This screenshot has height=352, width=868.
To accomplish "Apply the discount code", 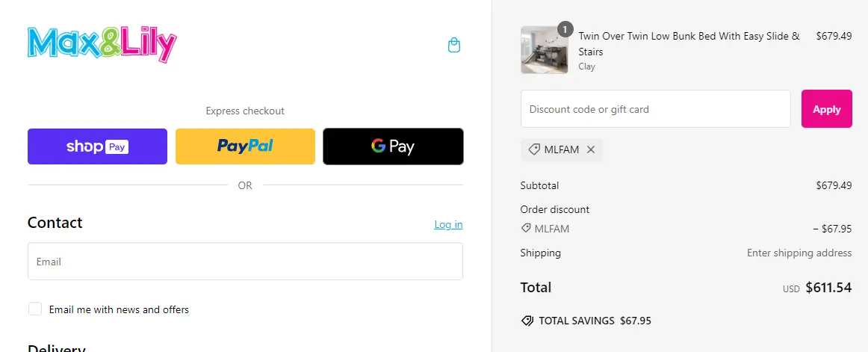I will tap(826, 109).
